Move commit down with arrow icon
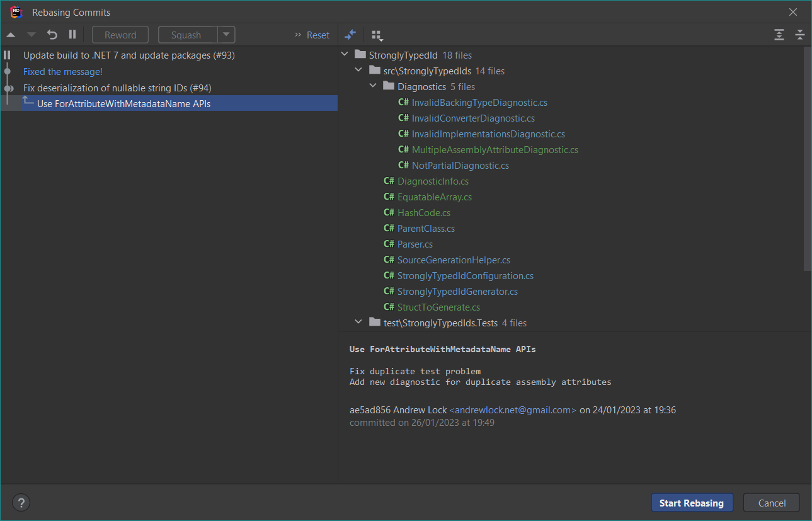The image size is (812, 521). (x=31, y=35)
